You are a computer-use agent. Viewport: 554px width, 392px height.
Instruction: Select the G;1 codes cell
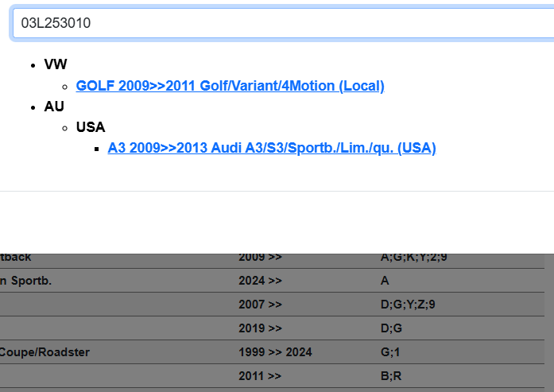coord(390,352)
